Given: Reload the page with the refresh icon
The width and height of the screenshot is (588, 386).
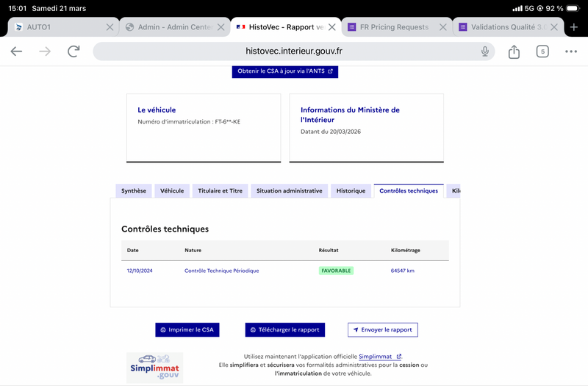Looking at the screenshot, I should point(73,51).
